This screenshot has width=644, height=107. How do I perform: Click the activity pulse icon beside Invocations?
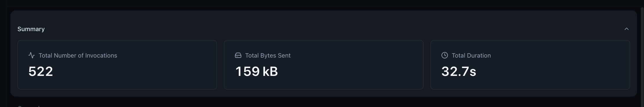pos(32,55)
